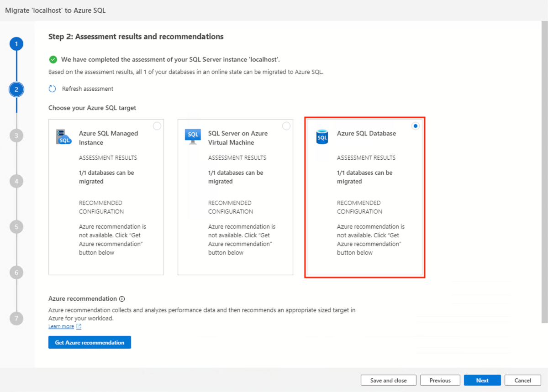Go to wizard step 2
Viewport: 548px width, 392px height.
point(16,89)
